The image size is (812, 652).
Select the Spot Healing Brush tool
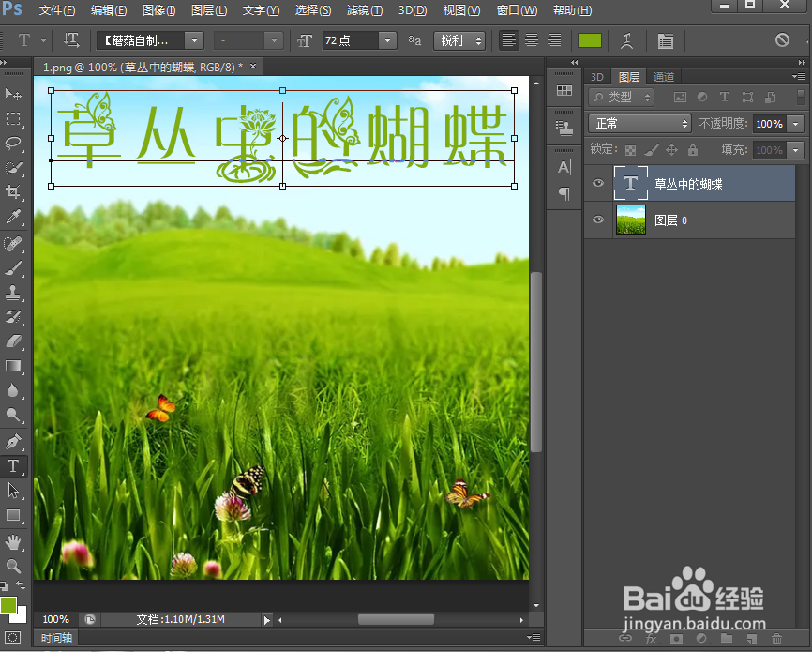click(13, 243)
